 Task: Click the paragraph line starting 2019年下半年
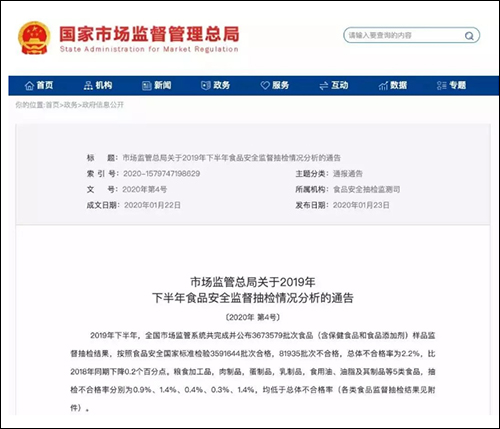263,335
